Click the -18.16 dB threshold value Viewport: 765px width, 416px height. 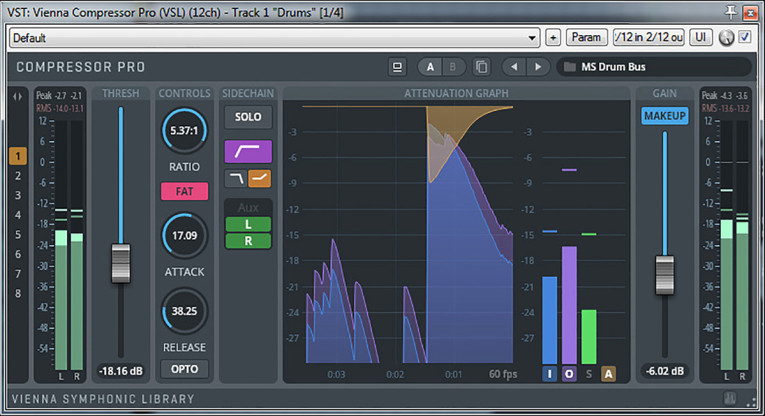121,371
